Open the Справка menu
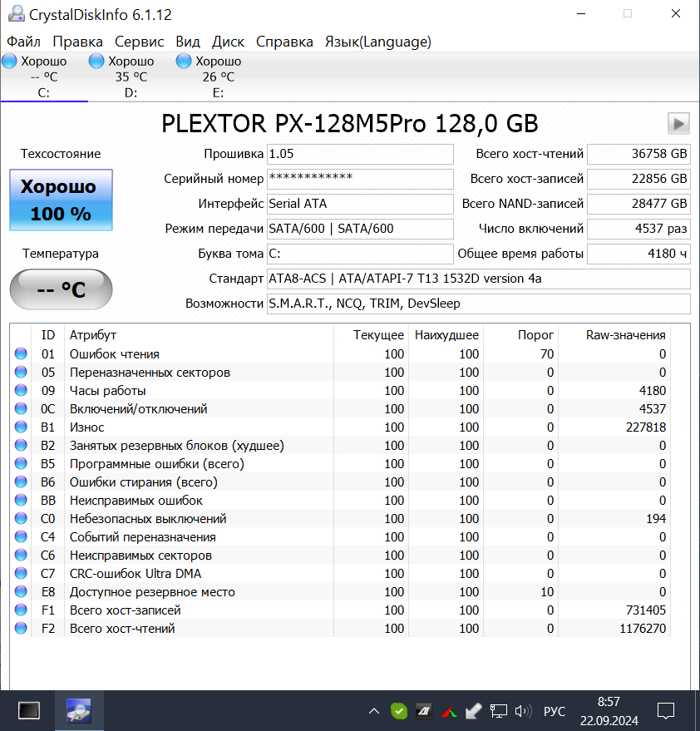The height and width of the screenshot is (731, 700). (284, 42)
